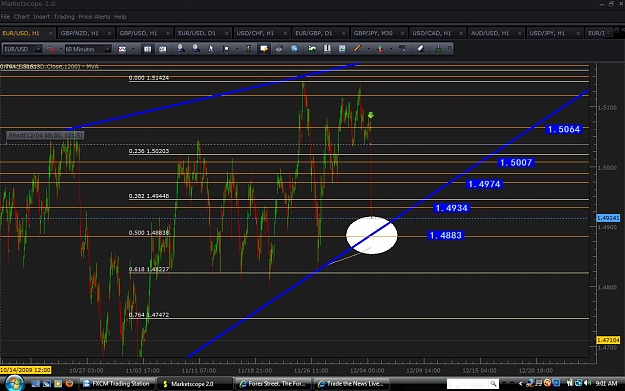Click the first person-shaped toolbar icon
This screenshot has height=391, width=625.
pyautogui.click(x=181, y=49)
